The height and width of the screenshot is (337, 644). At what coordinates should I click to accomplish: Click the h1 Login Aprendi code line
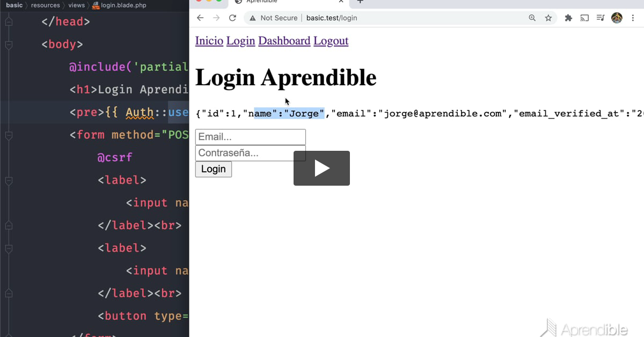[129, 90]
